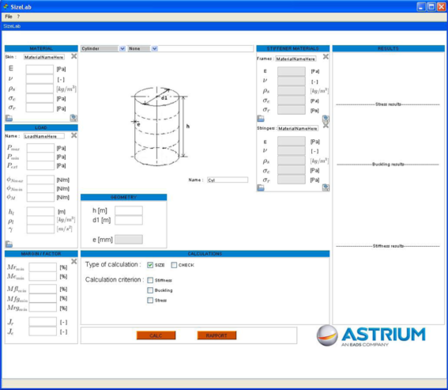
Task: Expand the None stiffener dropdown
Action: (154, 49)
